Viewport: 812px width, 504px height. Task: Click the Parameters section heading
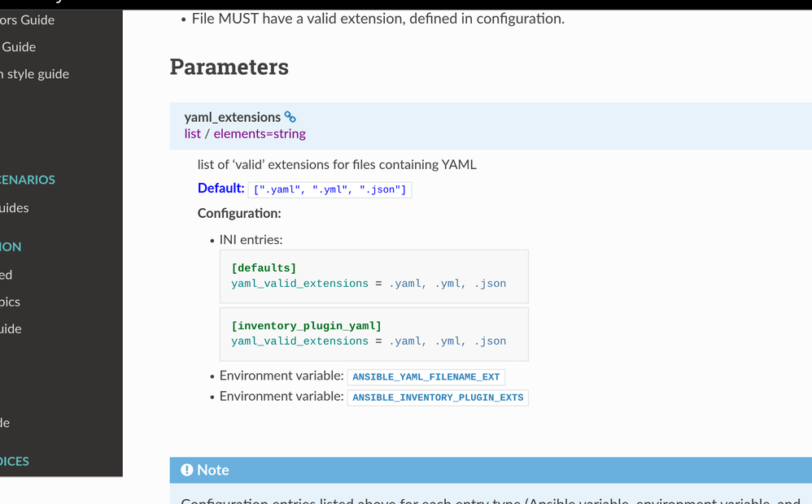point(229,67)
